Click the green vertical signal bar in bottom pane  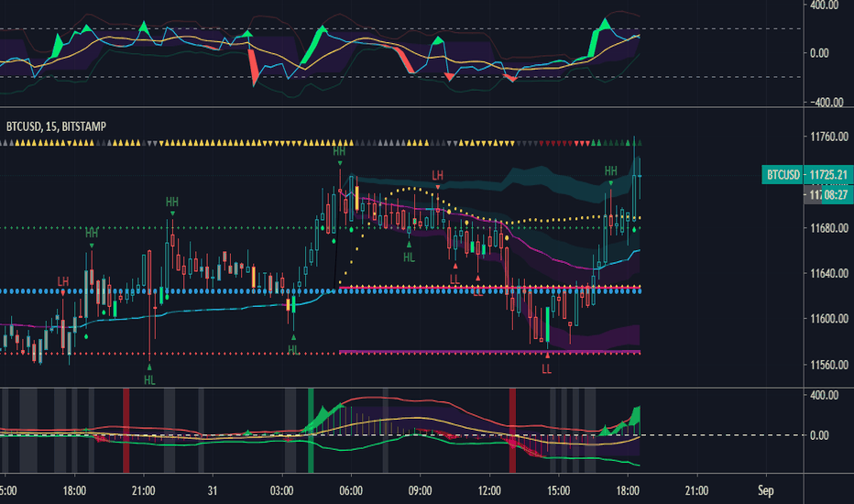[311, 431]
